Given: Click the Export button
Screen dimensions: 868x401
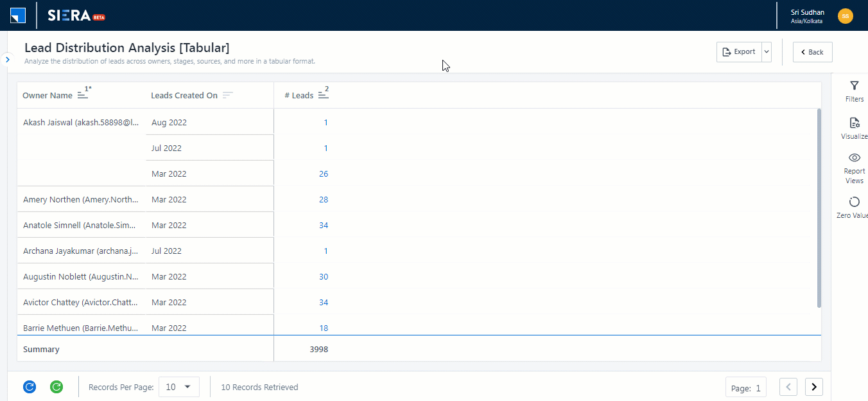Looking at the screenshot, I should pyautogui.click(x=739, y=52).
